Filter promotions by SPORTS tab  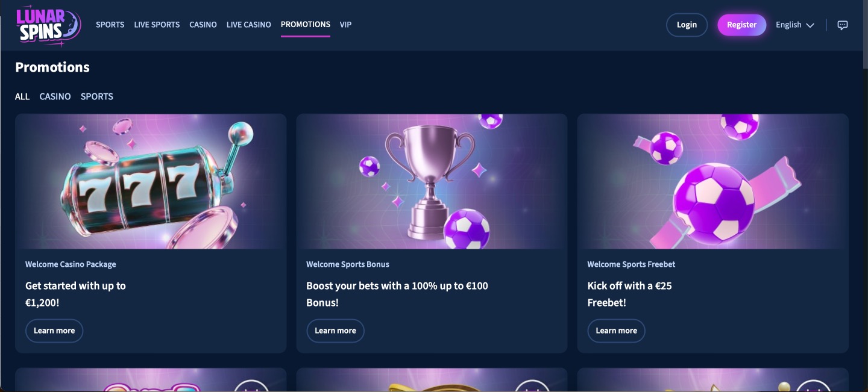pyautogui.click(x=97, y=96)
